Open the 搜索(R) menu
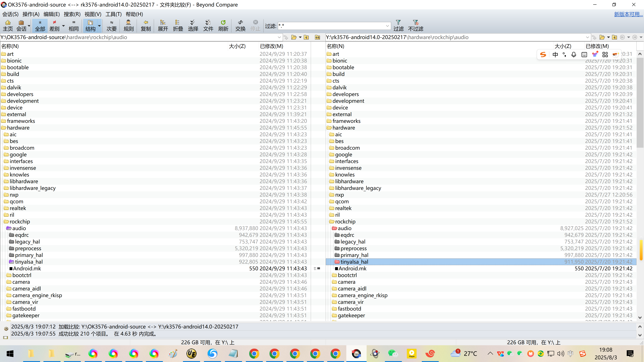This screenshot has height=362, width=644. point(72,14)
